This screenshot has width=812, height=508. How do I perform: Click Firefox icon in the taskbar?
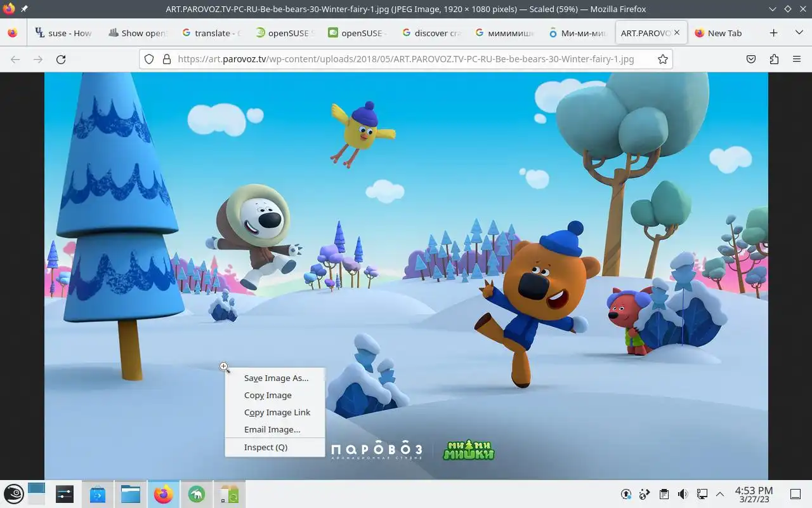click(x=164, y=494)
